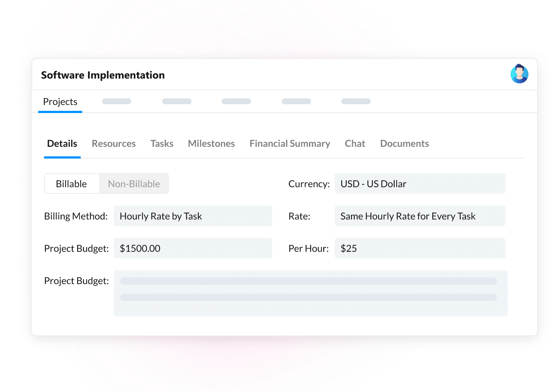Select the Billable billing option
This screenshot has height=392, width=554.
click(x=72, y=184)
